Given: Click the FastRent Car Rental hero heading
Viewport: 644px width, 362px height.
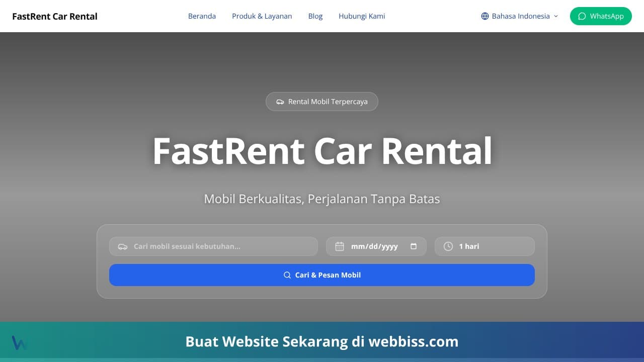Looking at the screenshot, I should pyautogui.click(x=322, y=151).
